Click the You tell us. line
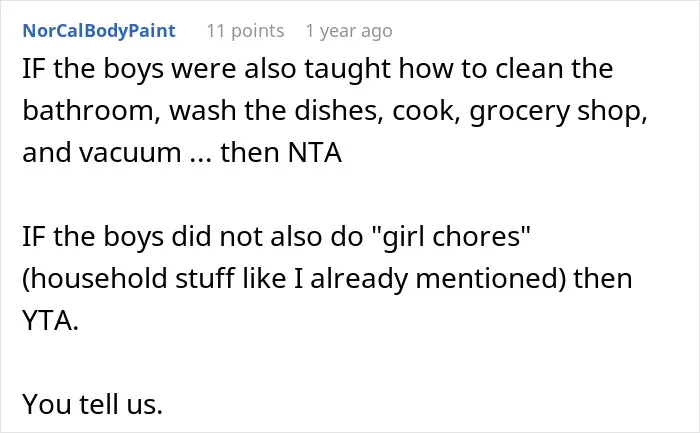Viewport: 700px width, 433px height. pos(92,404)
